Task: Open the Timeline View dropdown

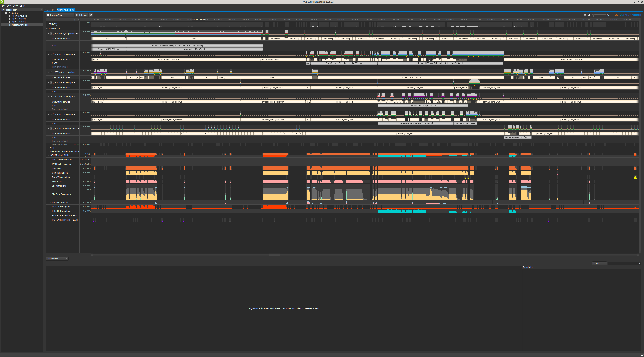Action: point(60,15)
